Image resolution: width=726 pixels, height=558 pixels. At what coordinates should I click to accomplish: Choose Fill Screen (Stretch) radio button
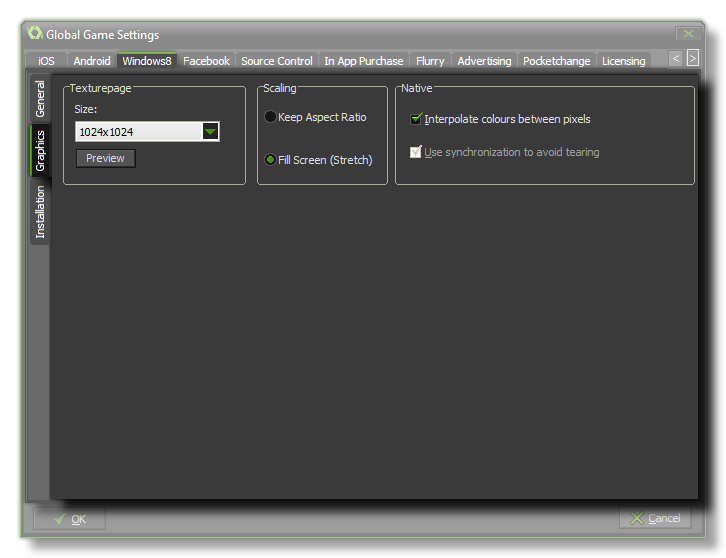click(x=271, y=160)
